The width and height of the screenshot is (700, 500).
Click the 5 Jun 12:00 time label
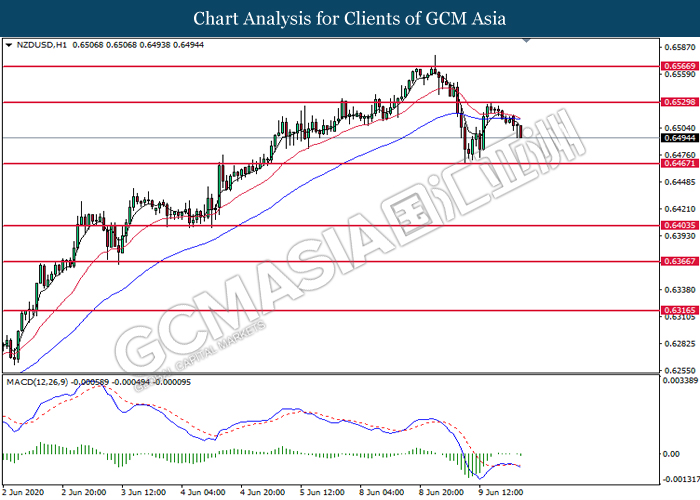pyautogui.click(x=322, y=492)
